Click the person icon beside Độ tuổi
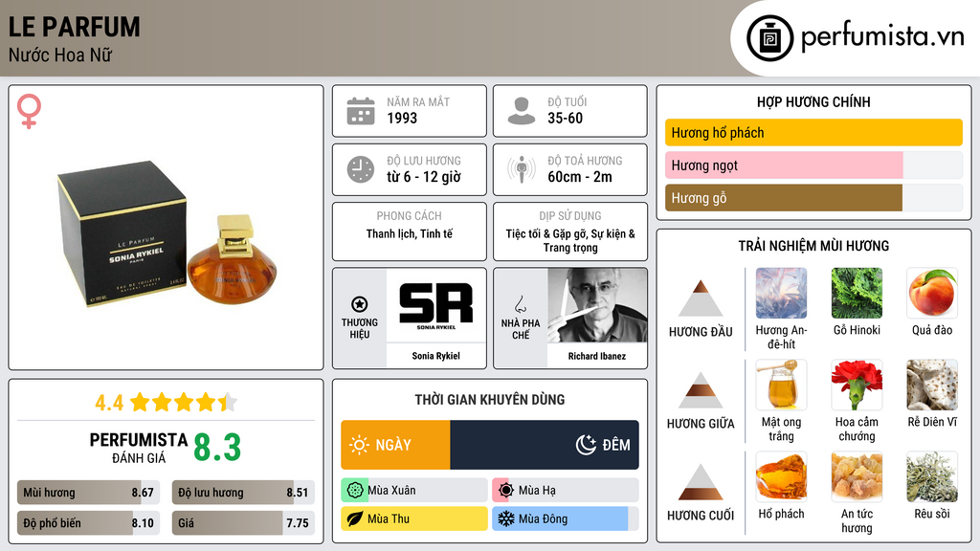 (x=522, y=111)
